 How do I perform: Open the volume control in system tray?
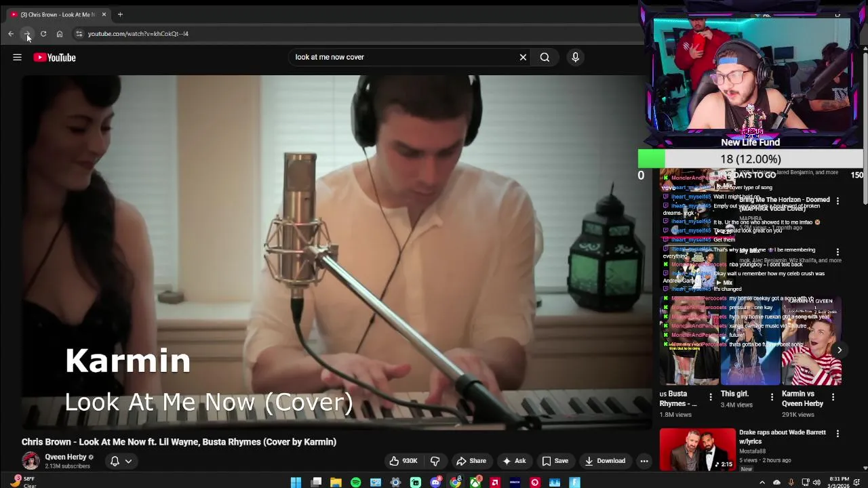(816, 483)
